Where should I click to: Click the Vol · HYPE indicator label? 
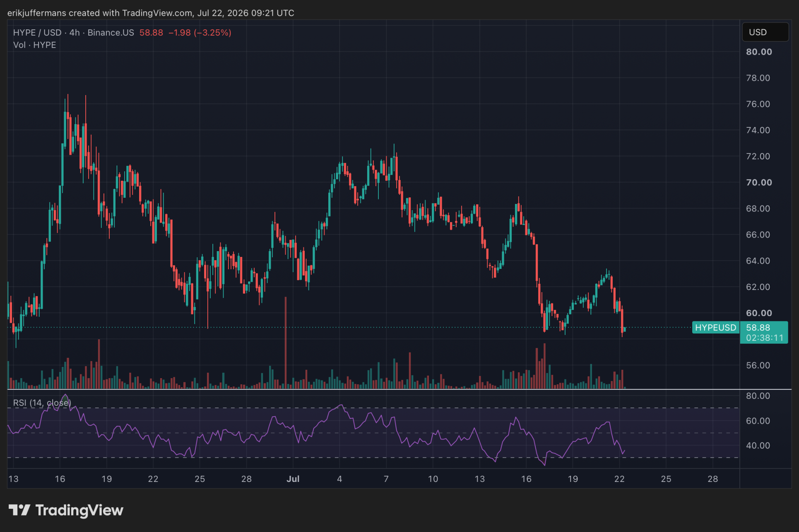[34, 45]
